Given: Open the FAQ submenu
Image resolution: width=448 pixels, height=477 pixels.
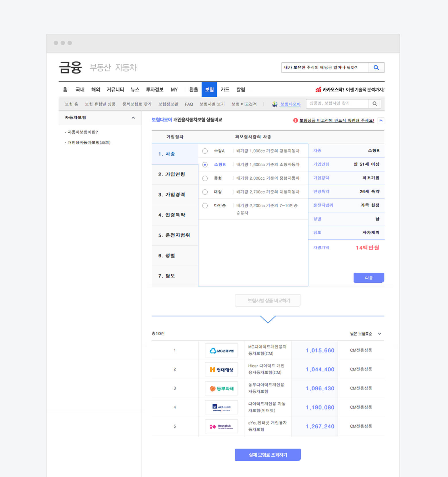Looking at the screenshot, I should 189,104.
